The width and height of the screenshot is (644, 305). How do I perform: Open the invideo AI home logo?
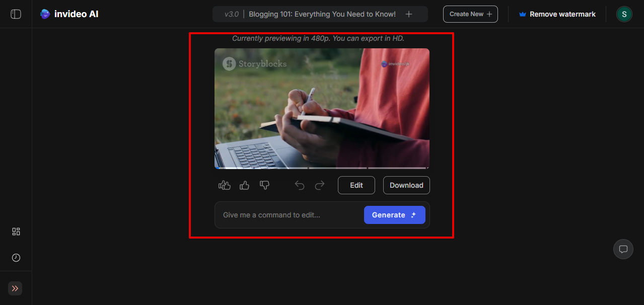coord(69,14)
